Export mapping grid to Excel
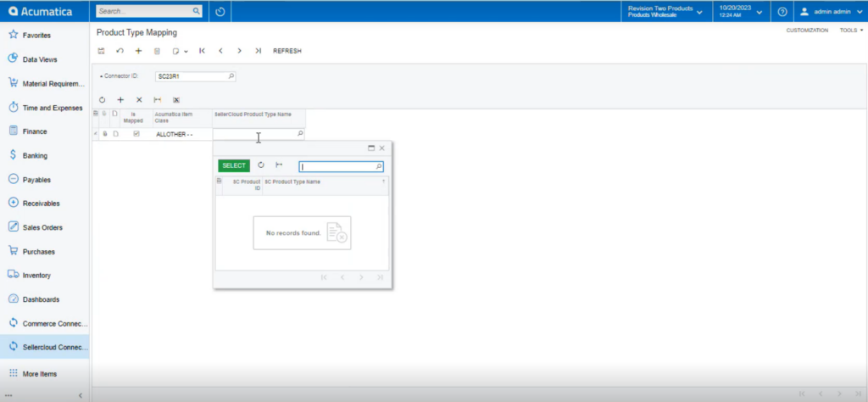 click(176, 100)
